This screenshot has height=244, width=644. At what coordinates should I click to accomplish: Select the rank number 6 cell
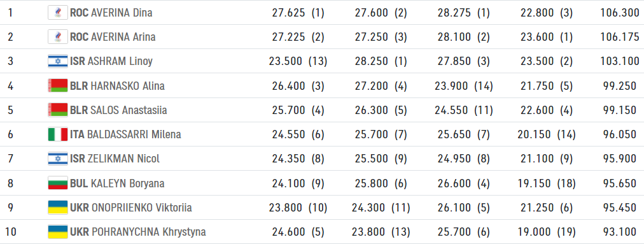point(11,134)
